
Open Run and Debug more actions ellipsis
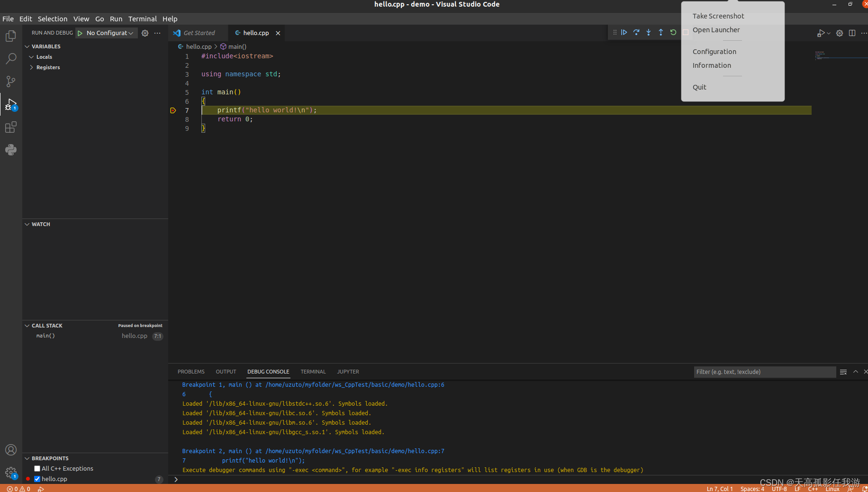click(157, 33)
